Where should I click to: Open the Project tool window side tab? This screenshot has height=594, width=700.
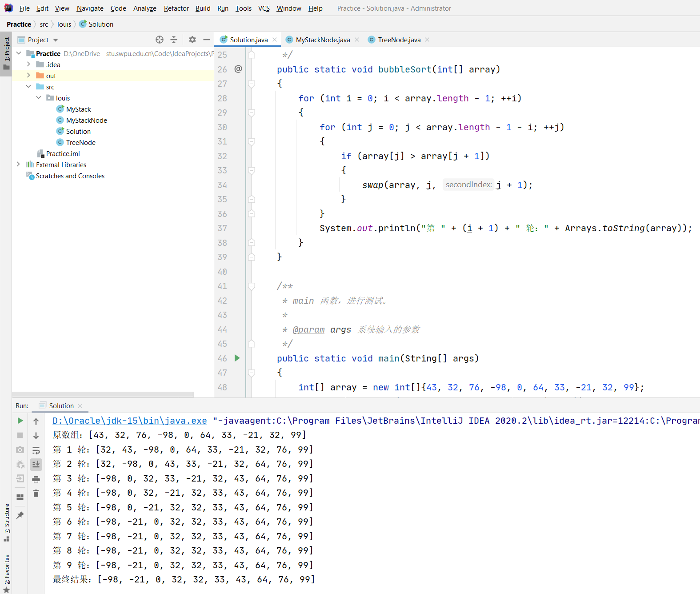pyautogui.click(x=6, y=54)
